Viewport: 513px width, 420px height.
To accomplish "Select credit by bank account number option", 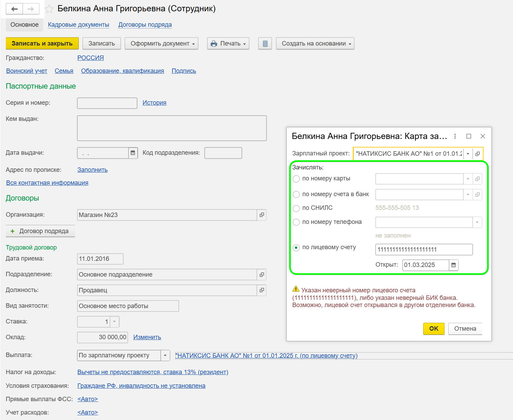I will pos(296,194).
